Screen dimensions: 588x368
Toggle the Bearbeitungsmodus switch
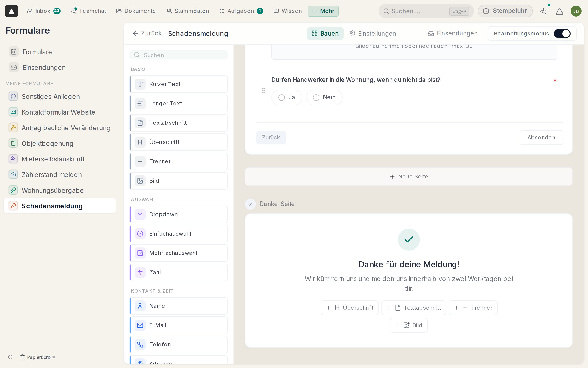562,34
